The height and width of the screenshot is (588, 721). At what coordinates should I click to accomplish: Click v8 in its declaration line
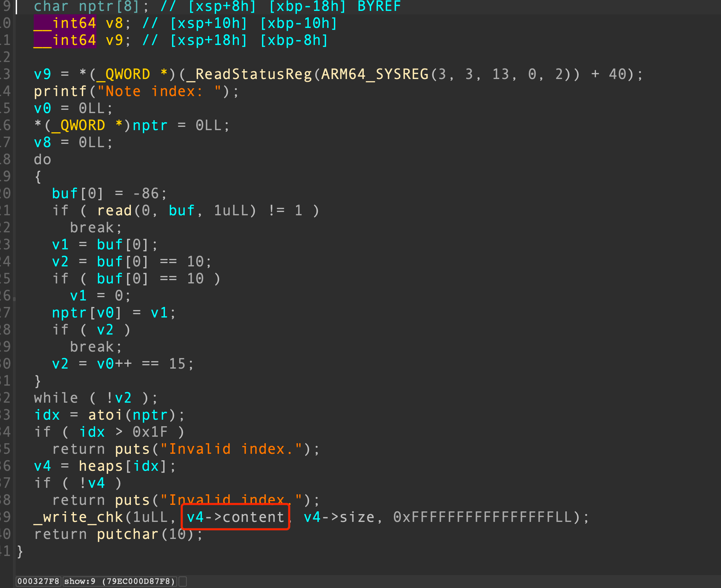pyautogui.click(x=114, y=23)
